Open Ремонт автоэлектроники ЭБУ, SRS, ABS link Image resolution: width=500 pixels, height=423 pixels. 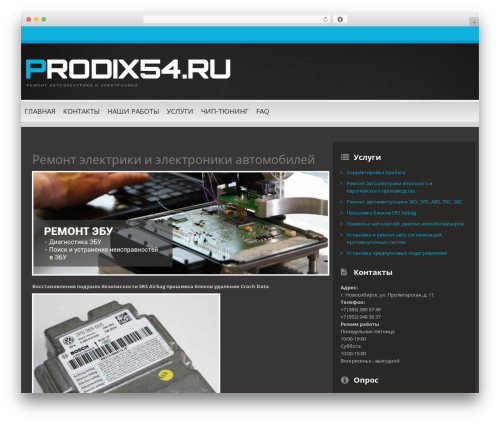tap(404, 202)
